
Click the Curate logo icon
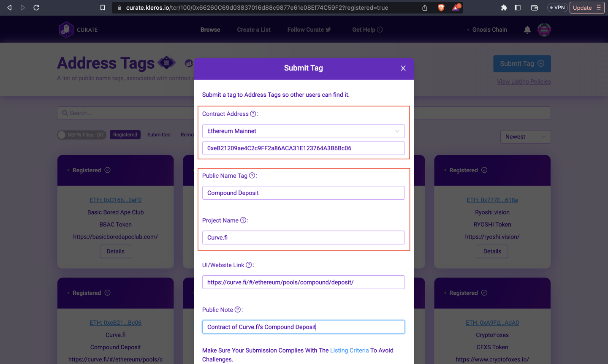[66, 29]
